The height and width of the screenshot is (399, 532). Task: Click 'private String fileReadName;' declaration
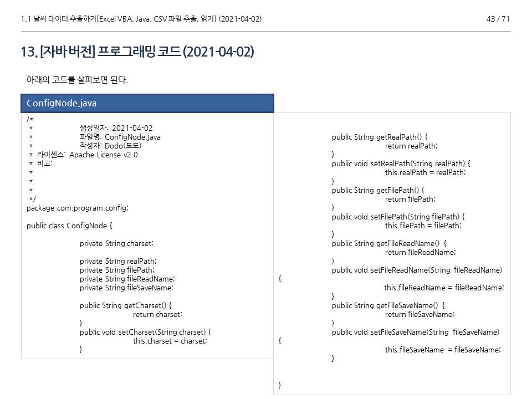point(127,279)
